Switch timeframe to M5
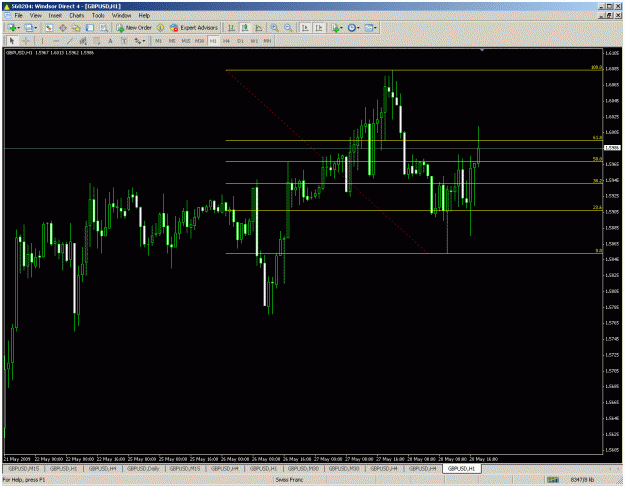The image size is (625, 486). pos(172,41)
